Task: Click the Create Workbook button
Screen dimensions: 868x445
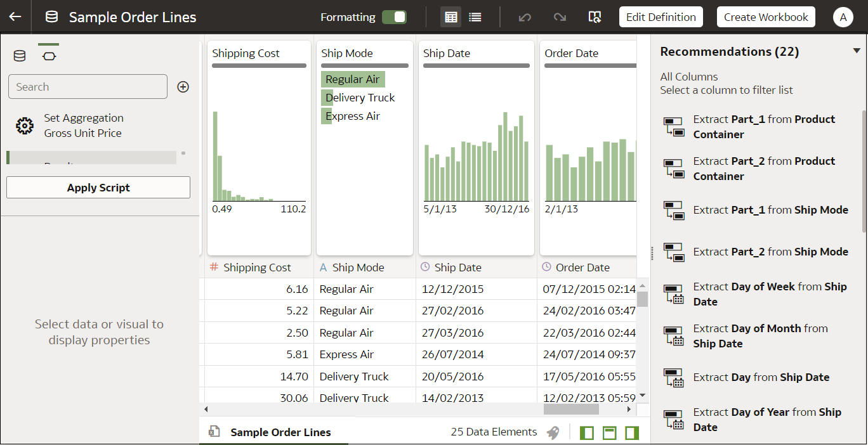Action: pyautogui.click(x=766, y=16)
